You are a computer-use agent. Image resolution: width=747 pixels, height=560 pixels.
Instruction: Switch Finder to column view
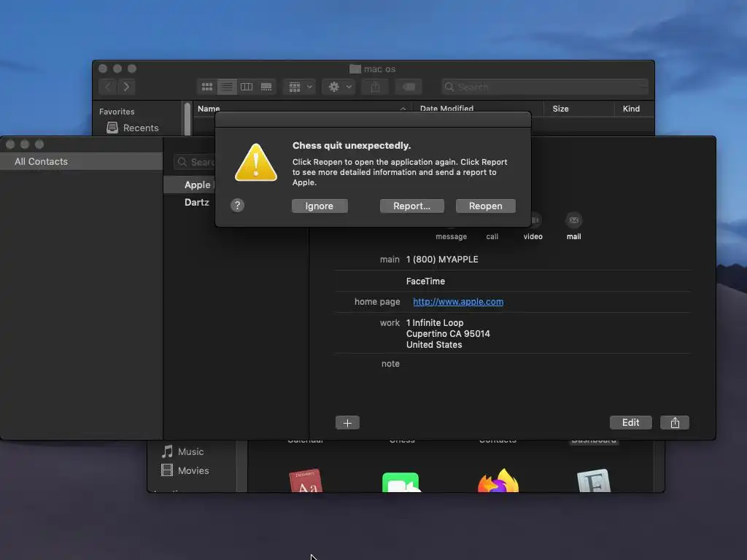(247, 87)
